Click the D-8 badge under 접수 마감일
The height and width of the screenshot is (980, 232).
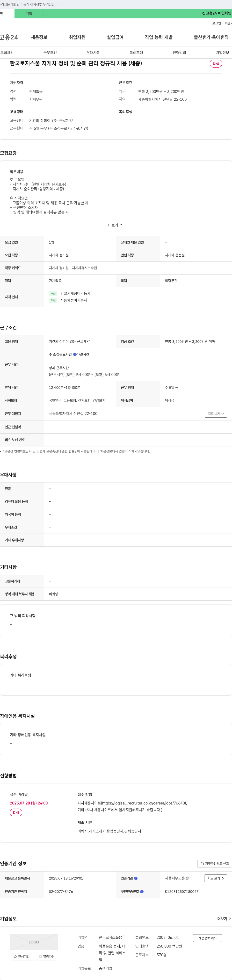click(16, 812)
